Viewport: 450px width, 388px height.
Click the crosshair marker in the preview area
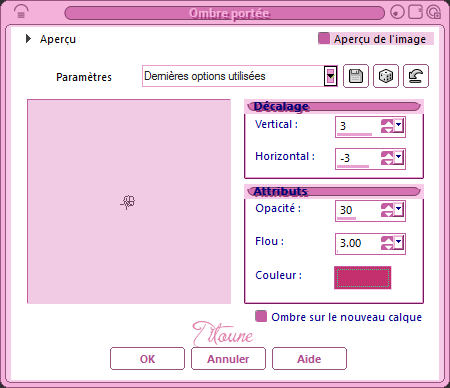point(128,202)
